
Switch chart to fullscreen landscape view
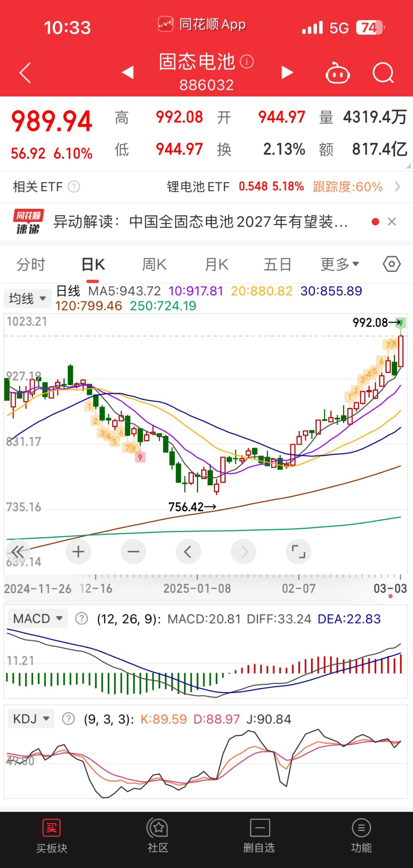click(298, 551)
